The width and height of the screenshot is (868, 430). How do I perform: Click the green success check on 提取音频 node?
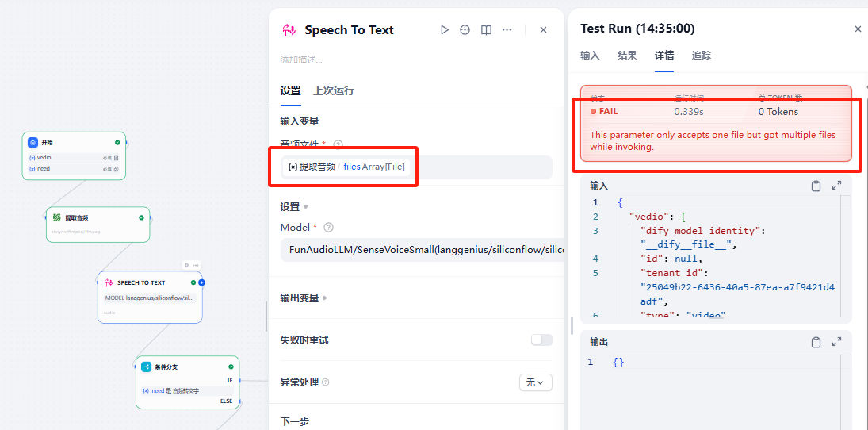(141, 217)
